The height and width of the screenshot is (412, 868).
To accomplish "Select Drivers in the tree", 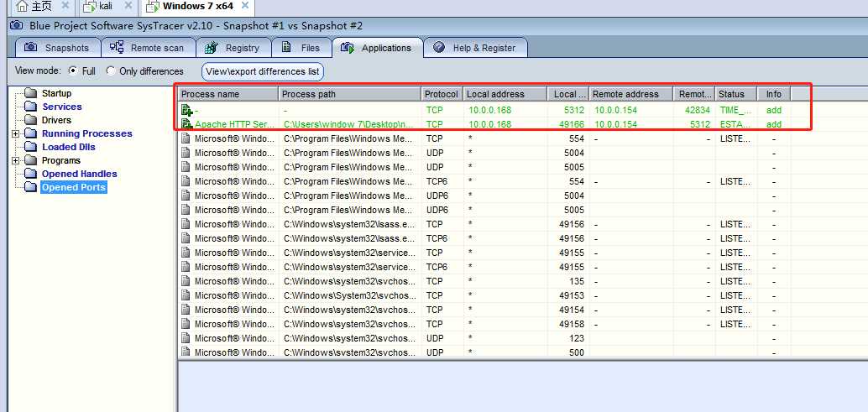I will pos(56,120).
